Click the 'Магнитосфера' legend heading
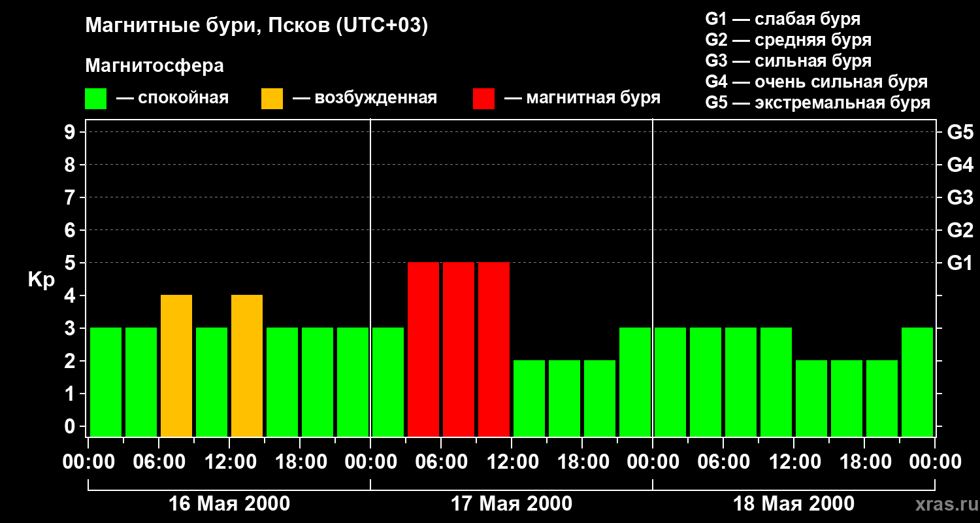Screen dimensions: 980x523 pos(154,66)
